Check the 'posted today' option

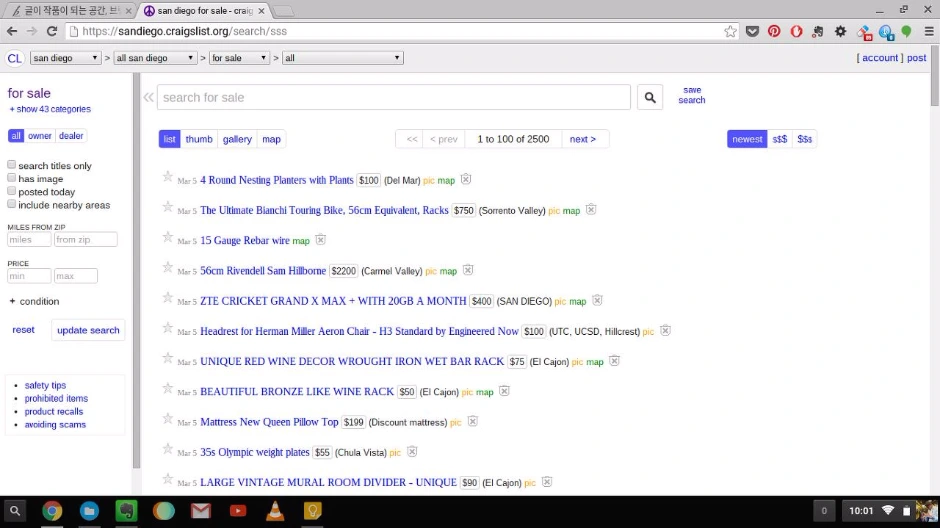pyautogui.click(x=11, y=191)
